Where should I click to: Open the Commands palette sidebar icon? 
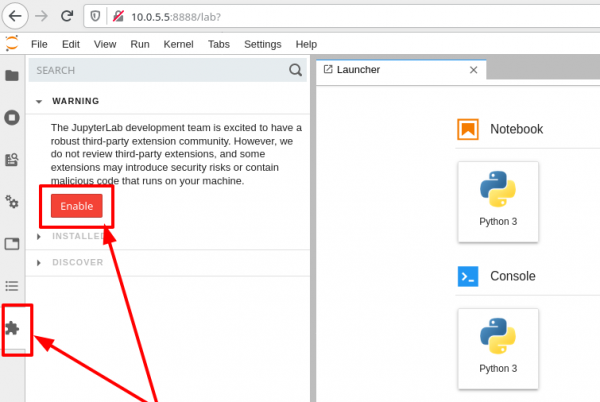point(12,159)
